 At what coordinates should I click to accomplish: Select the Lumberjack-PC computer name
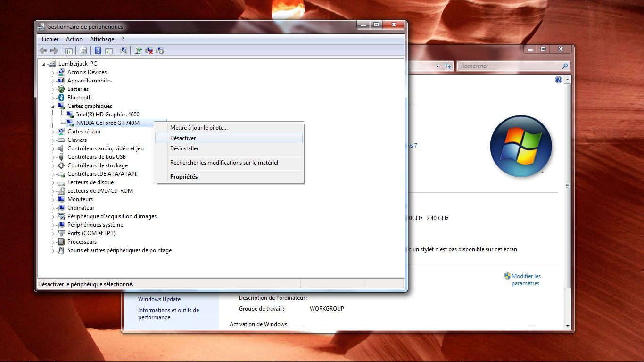coord(78,64)
